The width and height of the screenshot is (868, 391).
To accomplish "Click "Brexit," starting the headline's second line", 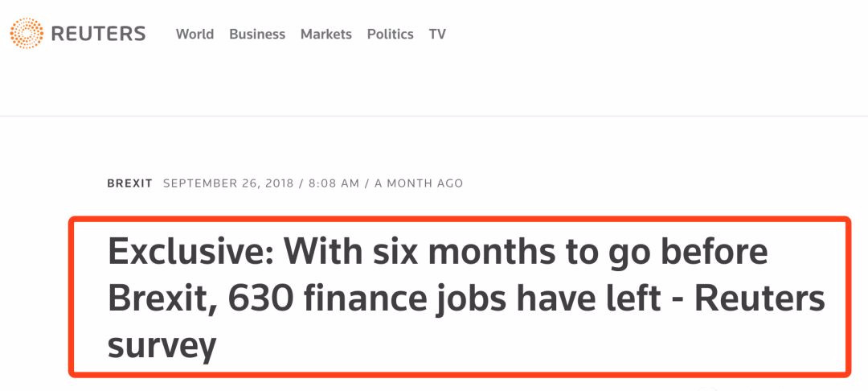I will (x=162, y=299).
